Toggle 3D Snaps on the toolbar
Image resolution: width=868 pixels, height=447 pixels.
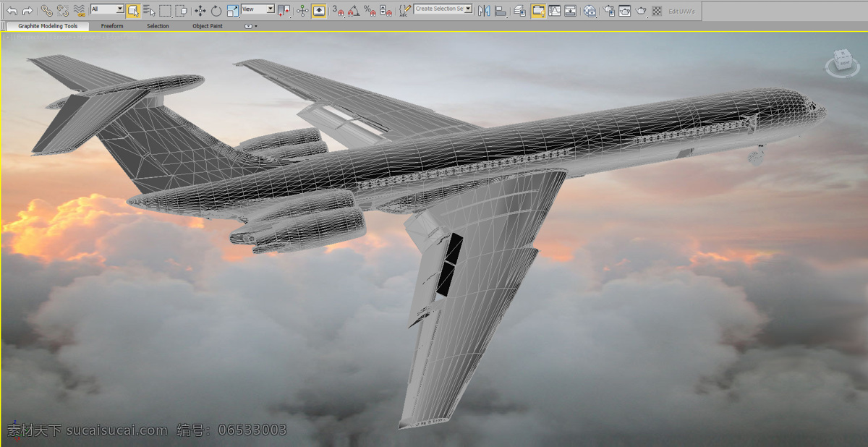coord(338,11)
